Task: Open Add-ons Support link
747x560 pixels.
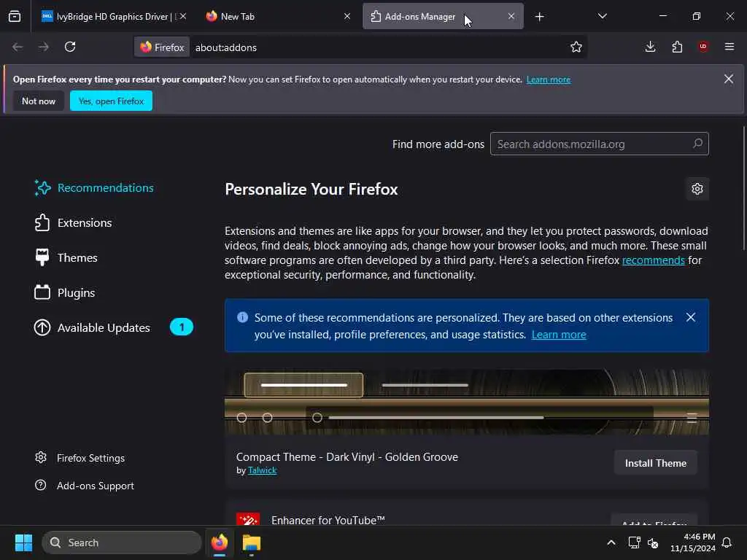Action: 85,486
